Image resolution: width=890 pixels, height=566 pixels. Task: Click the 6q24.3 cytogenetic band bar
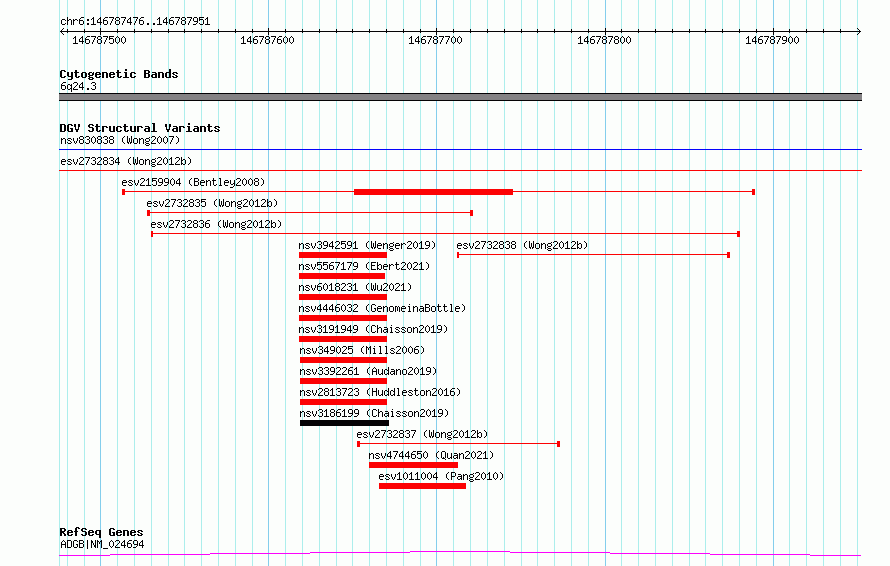click(460, 97)
